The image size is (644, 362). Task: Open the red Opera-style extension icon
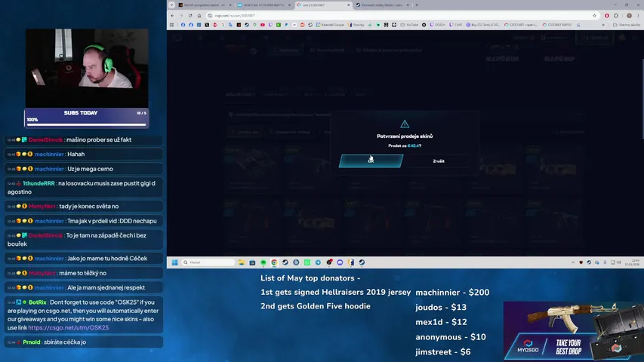click(x=606, y=16)
